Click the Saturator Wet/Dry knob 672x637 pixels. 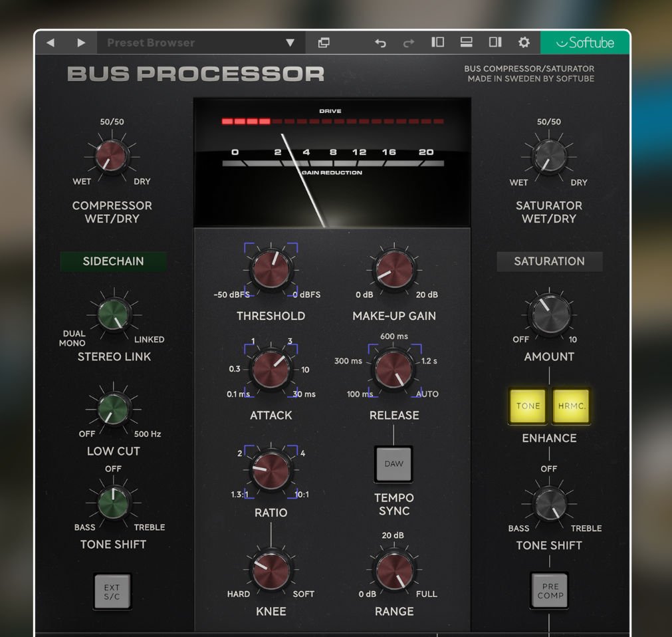click(x=549, y=157)
